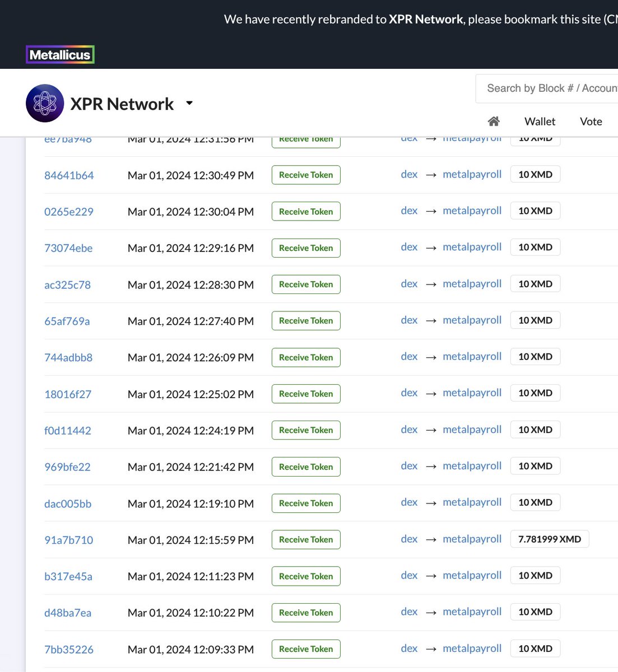The width and height of the screenshot is (618, 672).
Task: Open the dex account in the b317e45a row
Action: click(x=409, y=575)
